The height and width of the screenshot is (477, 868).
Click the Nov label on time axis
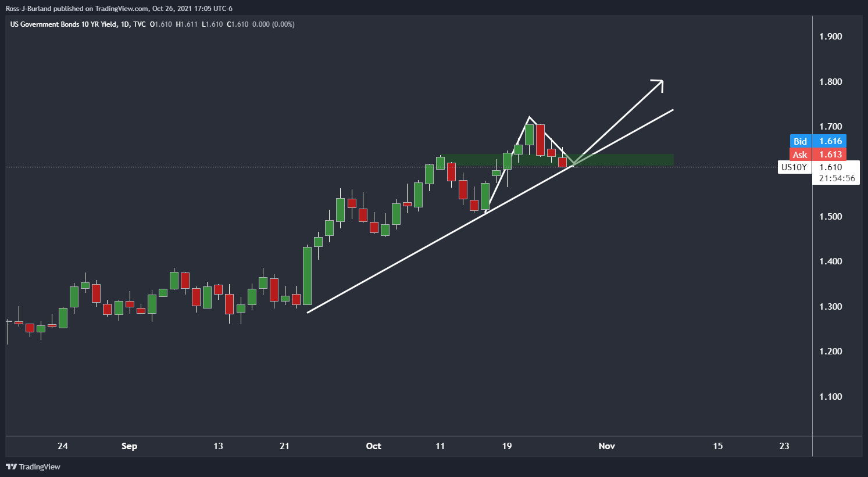[607, 446]
